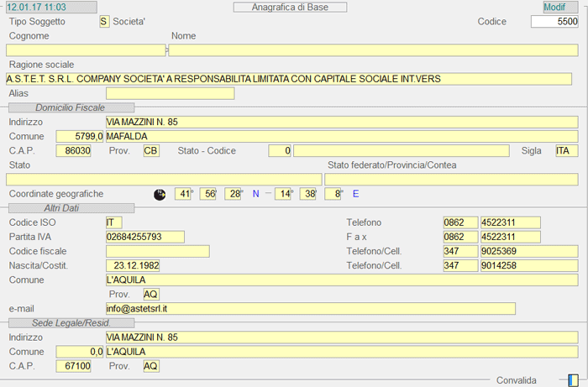The height and width of the screenshot is (387, 588).
Task: Focus the Ragione sociale text field
Action: click(291, 79)
